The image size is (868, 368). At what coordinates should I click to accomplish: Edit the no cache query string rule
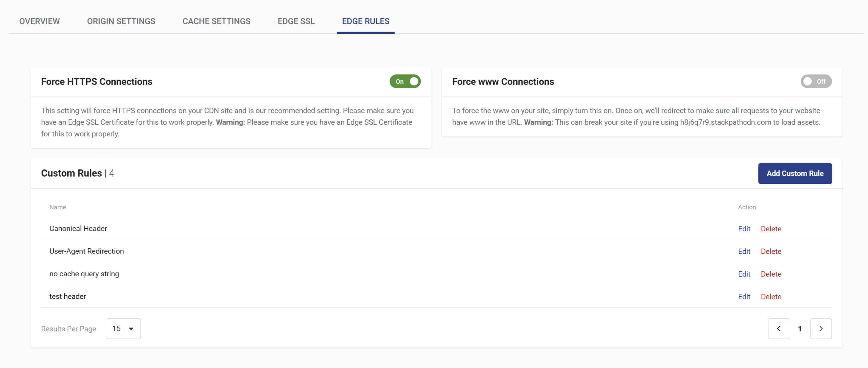coord(744,274)
